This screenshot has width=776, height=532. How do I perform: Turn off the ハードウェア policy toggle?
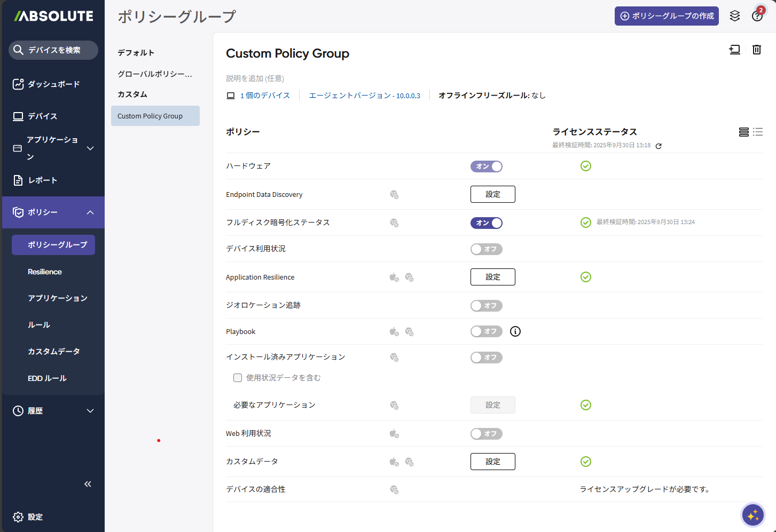coord(486,166)
